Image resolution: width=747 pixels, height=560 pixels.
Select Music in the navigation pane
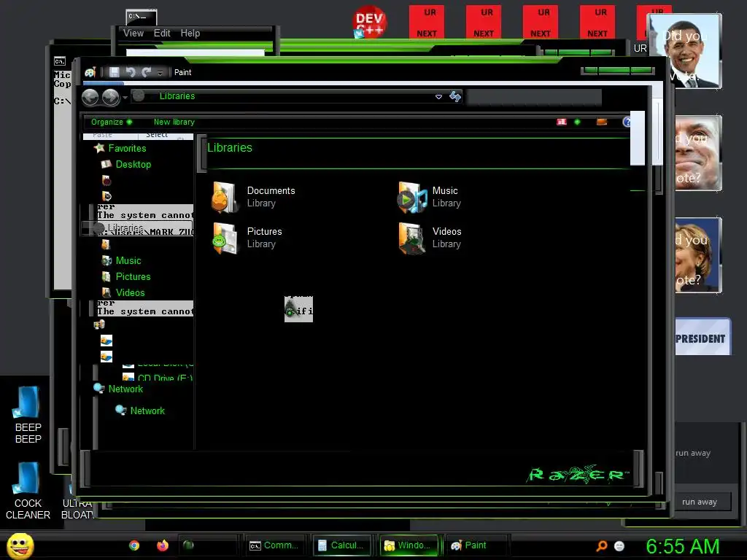pos(128,260)
